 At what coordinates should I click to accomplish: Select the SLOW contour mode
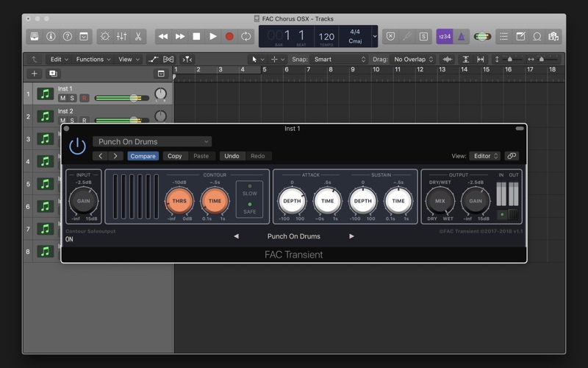pyautogui.click(x=250, y=191)
